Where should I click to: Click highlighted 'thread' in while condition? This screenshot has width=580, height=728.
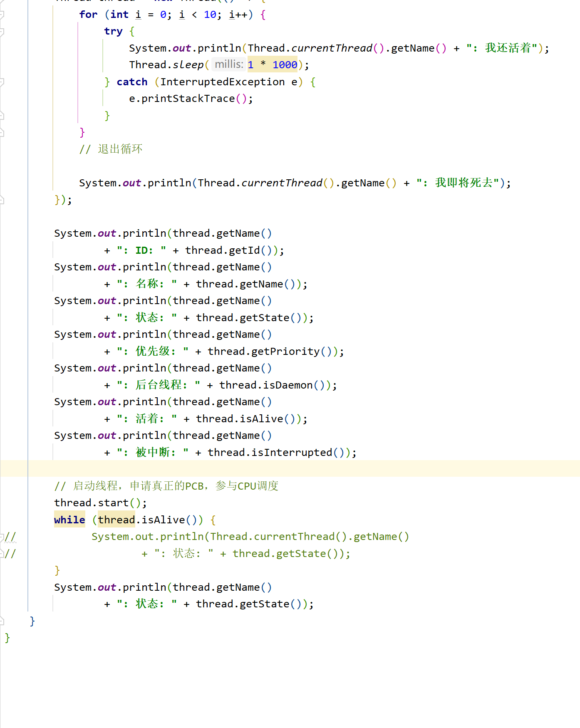[116, 520]
